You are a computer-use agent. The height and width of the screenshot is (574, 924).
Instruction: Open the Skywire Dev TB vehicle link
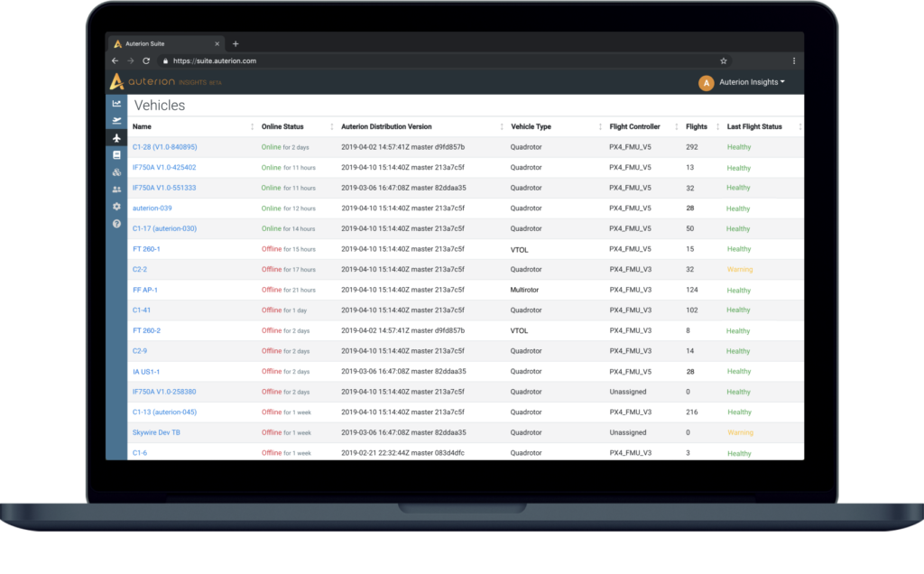pos(156,432)
